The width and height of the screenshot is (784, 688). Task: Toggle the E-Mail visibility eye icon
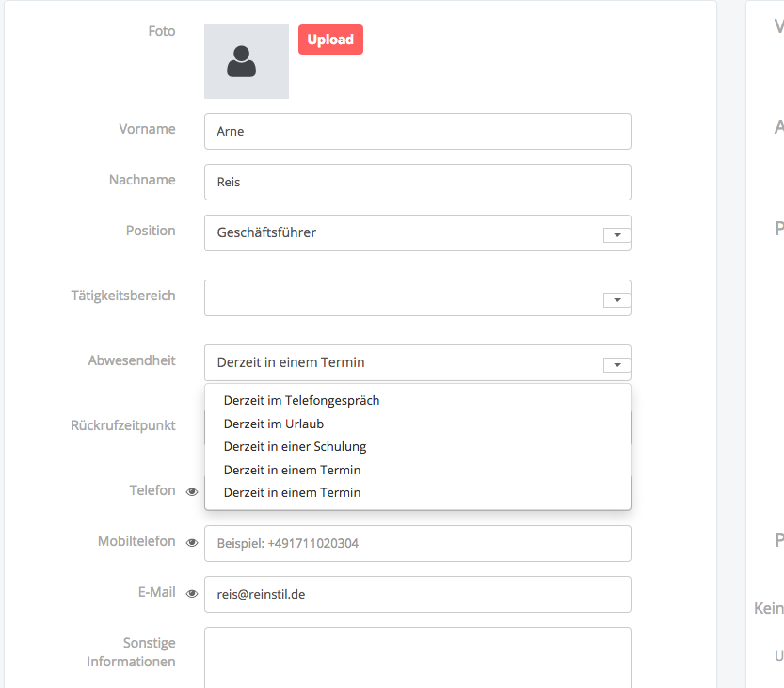[192, 594]
